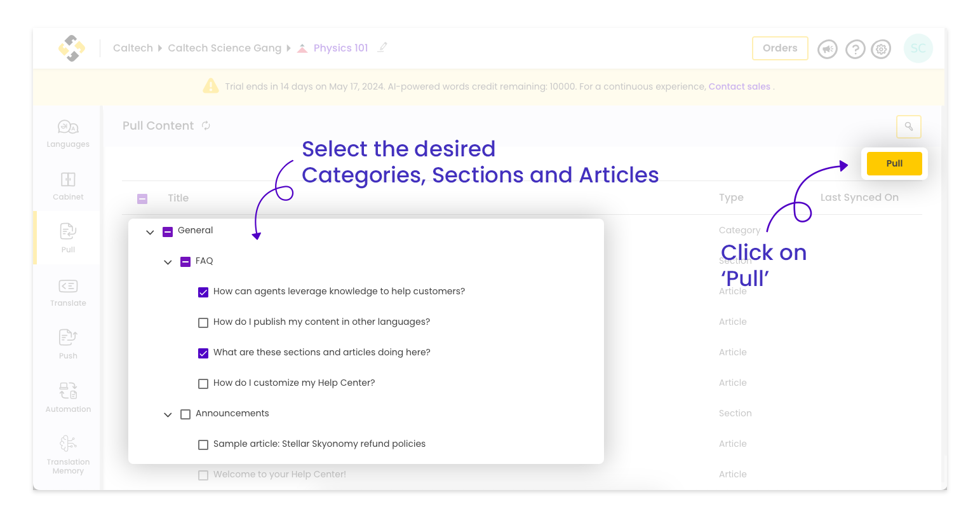
Task: Open the help question mark icon
Action: click(856, 49)
